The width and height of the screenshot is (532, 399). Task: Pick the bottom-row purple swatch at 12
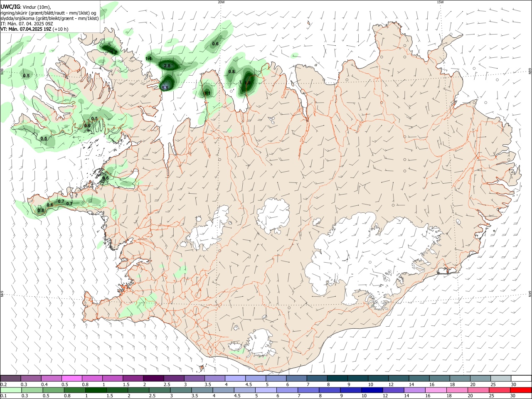tap(393, 390)
